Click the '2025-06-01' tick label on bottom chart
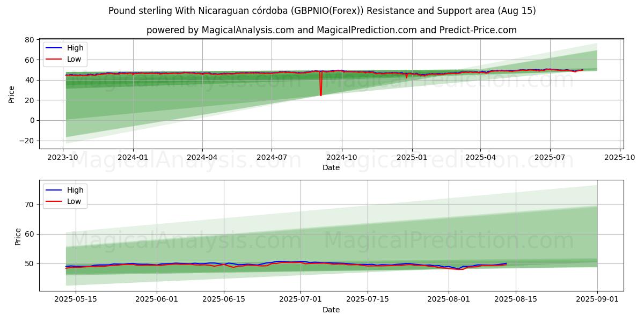The image size is (644, 322). coord(157,300)
